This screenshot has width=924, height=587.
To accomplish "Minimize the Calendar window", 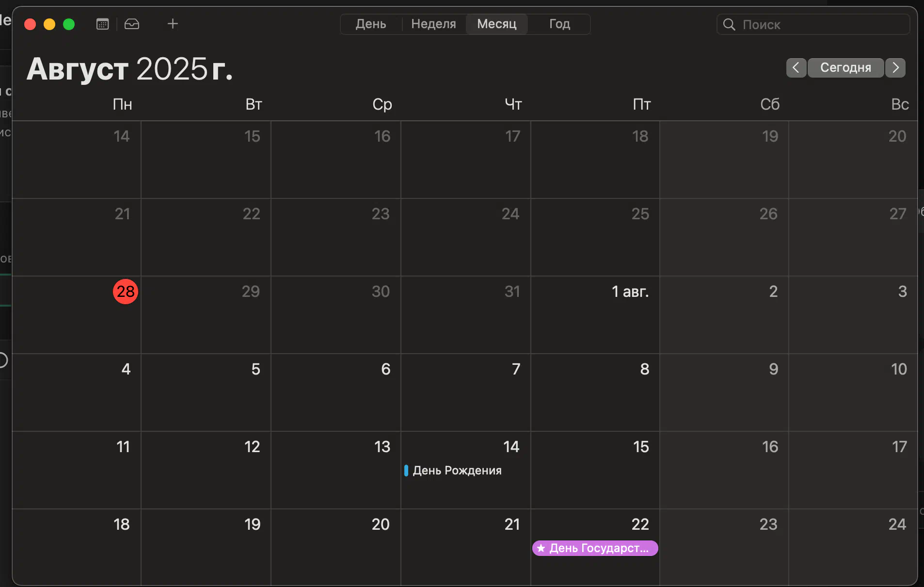I will click(49, 24).
